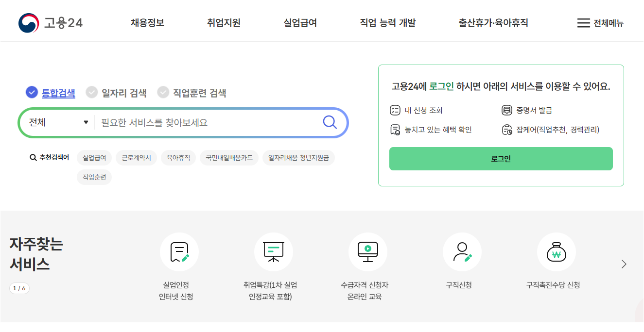This screenshot has width=644, height=332.
Task: Open 취업특강 presentation board icon
Action: tap(274, 252)
